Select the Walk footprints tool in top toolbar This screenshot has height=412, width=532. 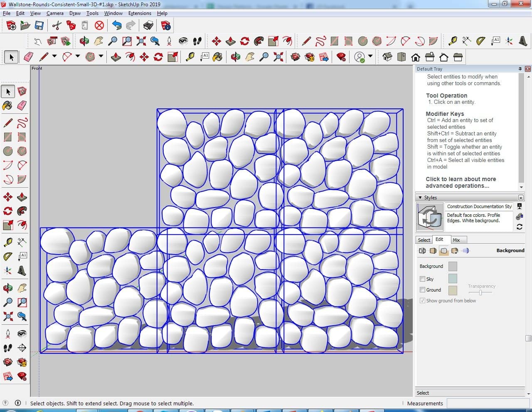coord(197,41)
